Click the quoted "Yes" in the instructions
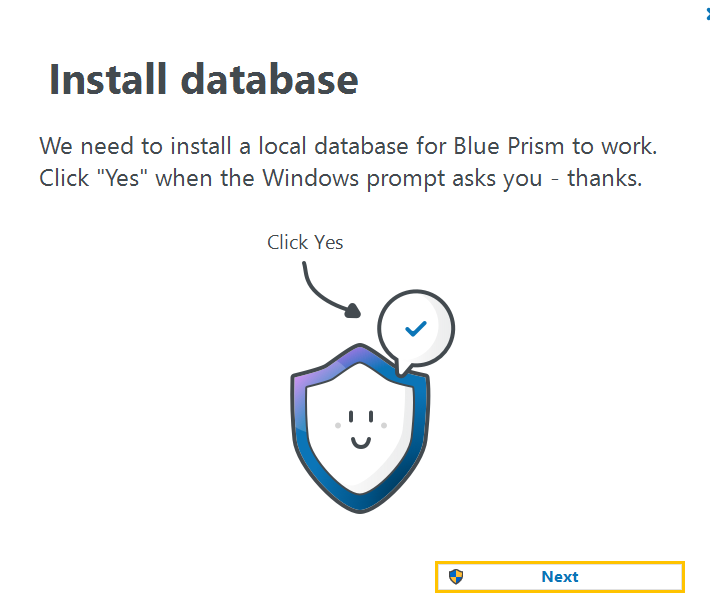 coord(115,179)
